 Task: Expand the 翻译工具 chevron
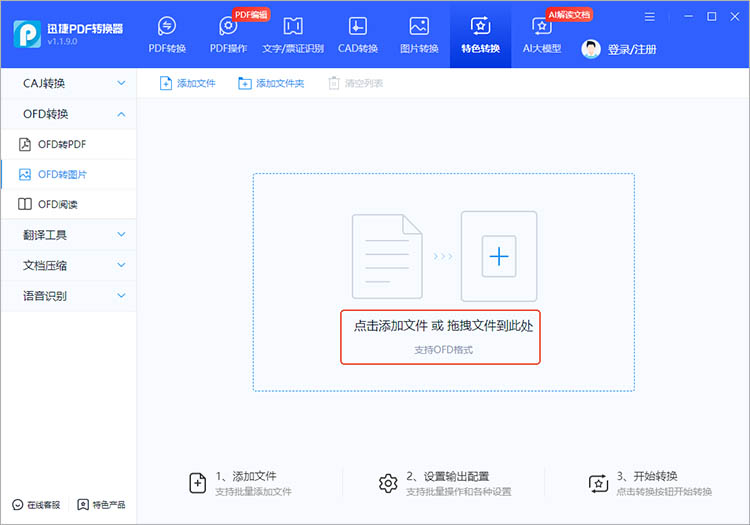[x=121, y=235]
